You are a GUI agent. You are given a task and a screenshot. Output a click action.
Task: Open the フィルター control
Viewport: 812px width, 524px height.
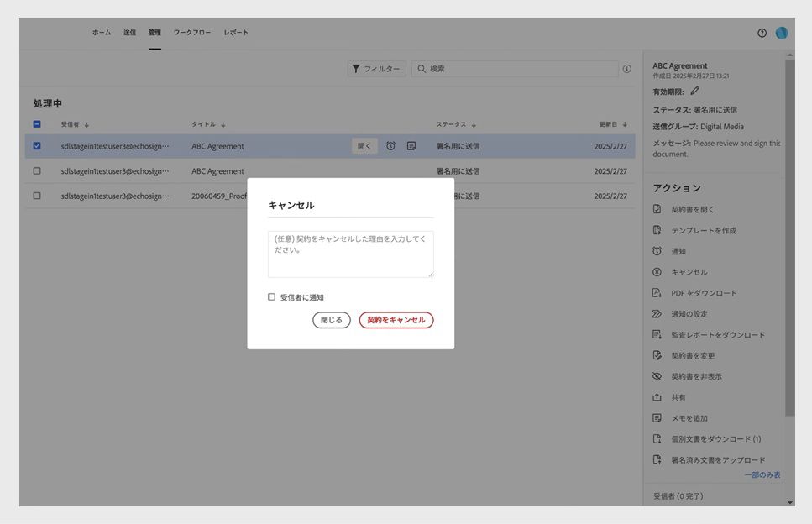(375, 68)
